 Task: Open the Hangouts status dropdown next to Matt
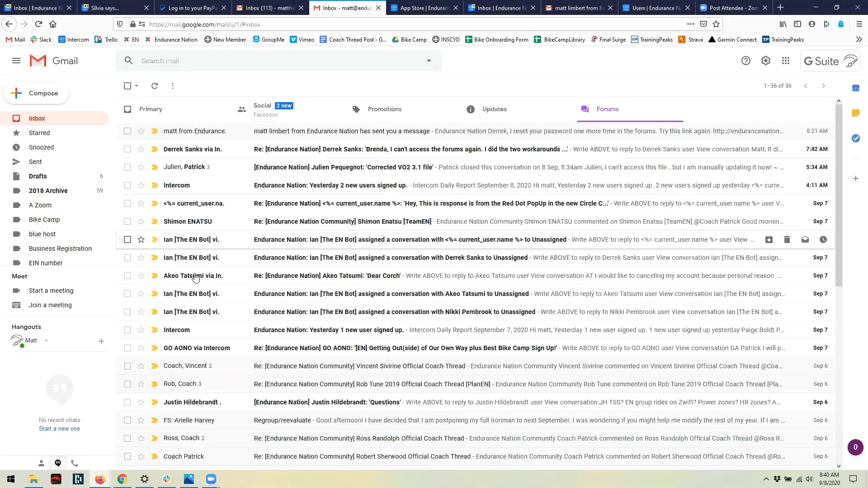46,341
